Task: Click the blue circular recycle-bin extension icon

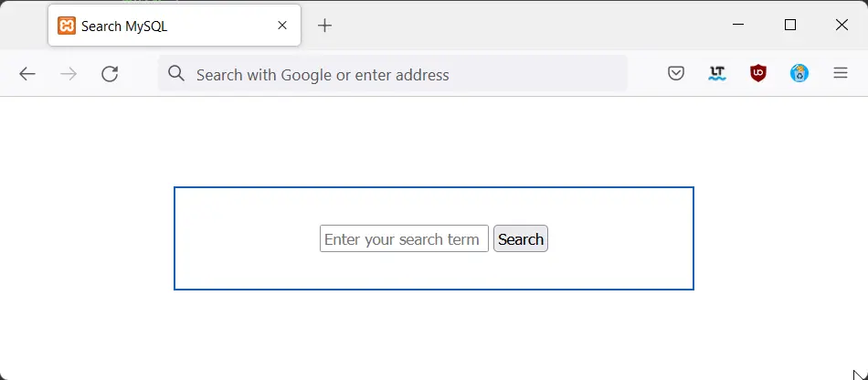Action: [x=799, y=73]
